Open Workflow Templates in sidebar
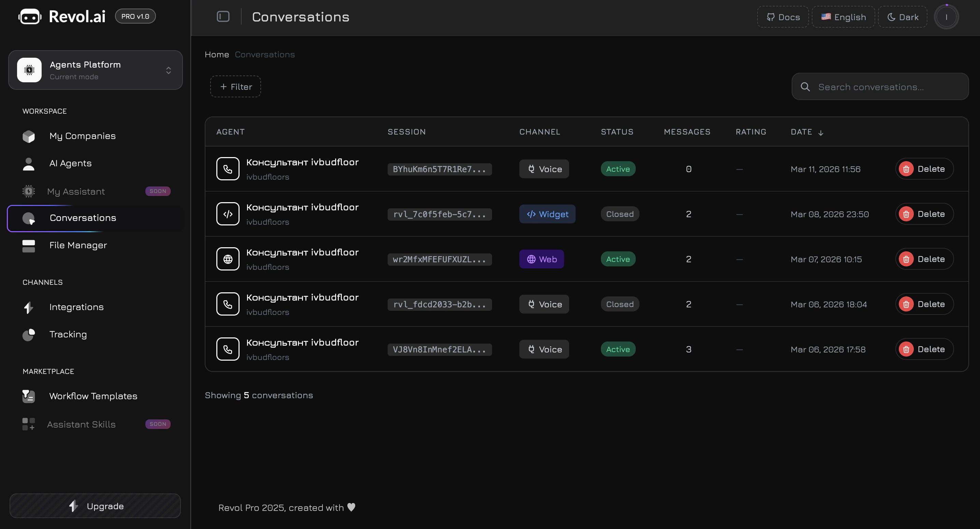 tap(95, 396)
